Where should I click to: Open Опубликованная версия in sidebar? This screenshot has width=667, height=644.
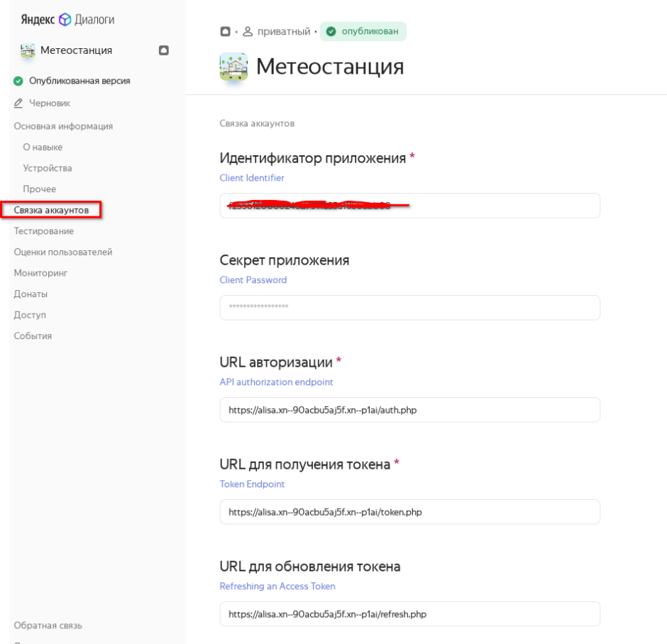pos(79,81)
